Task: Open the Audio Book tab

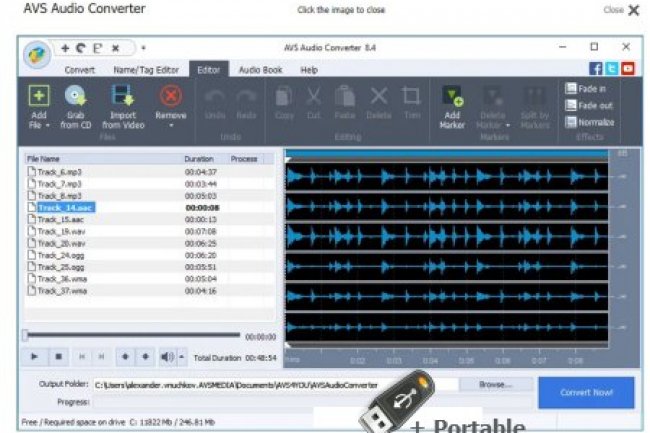Action: 260,70
